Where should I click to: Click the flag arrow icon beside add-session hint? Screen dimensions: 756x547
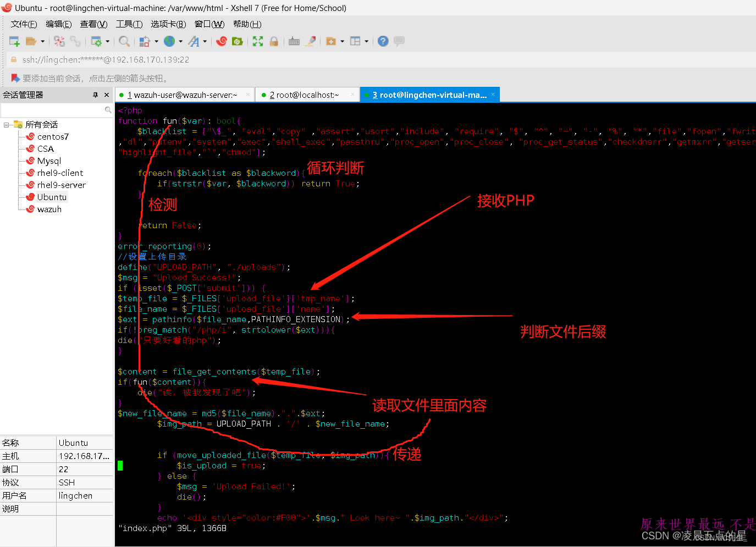[15, 78]
